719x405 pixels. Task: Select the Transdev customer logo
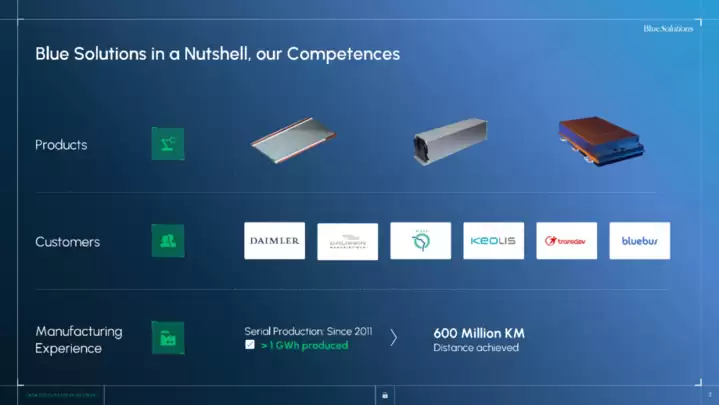tap(566, 241)
